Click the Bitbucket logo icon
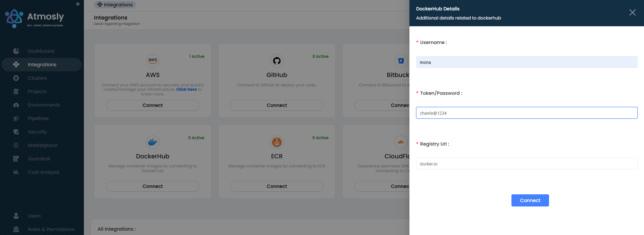Screen dimensions: 644x235 tap(401, 61)
